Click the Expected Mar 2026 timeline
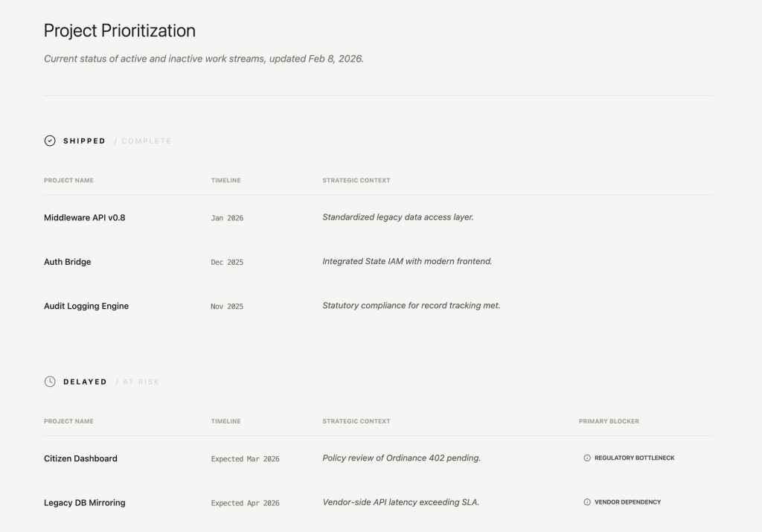762x532 pixels. tap(245, 459)
